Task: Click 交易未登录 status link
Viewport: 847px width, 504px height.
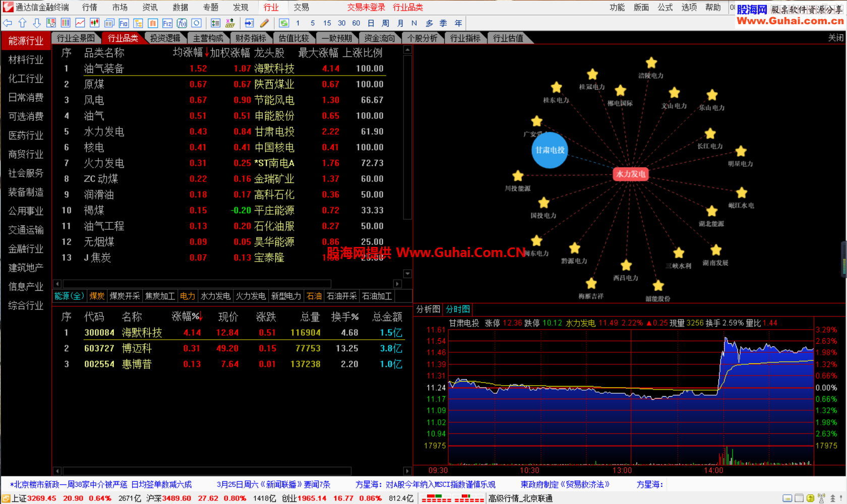Action: coord(366,7)
